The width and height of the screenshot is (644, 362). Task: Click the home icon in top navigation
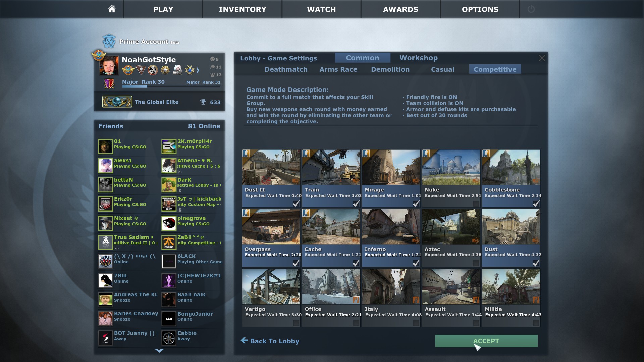(x=112, y=9)
